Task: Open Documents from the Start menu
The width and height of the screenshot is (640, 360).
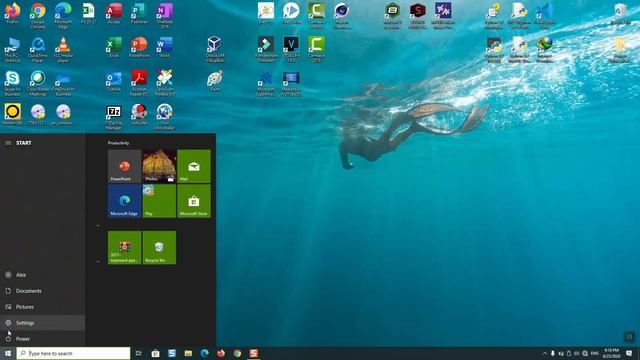Action: coord(42,291)
